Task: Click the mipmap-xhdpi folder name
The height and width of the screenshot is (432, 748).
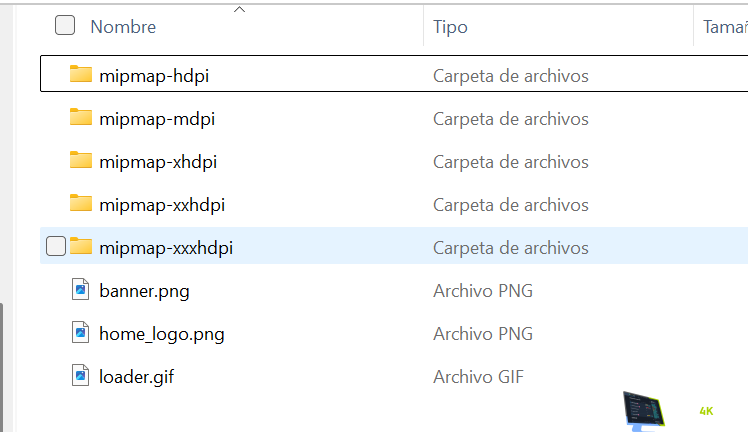Action: pos(158,161)
